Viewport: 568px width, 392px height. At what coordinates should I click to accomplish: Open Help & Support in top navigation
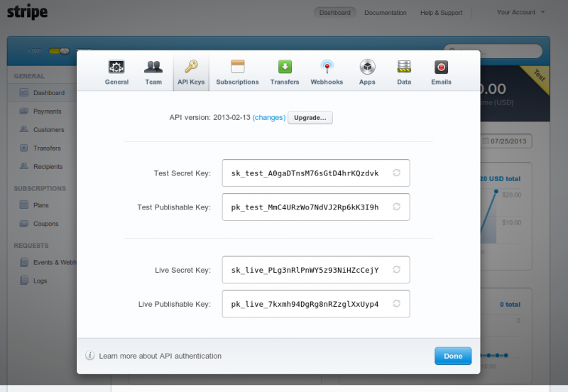(x=441, y=13)
